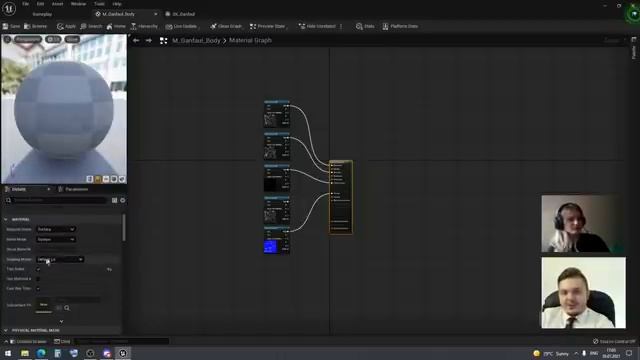Click the Save toolbar button
This screenshot has height=360, width=640.
[x=11, y=26]
